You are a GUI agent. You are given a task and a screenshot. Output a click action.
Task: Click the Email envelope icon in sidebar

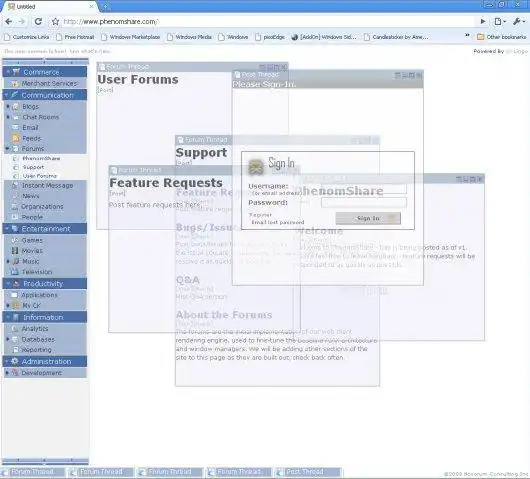[15, 127]
